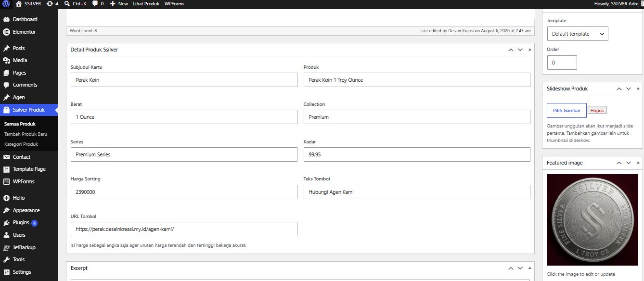The height and width of the screenshot is (281, 644).
Task: Click the Subjudul Kartu field
Action: click(x=184, y=80)
